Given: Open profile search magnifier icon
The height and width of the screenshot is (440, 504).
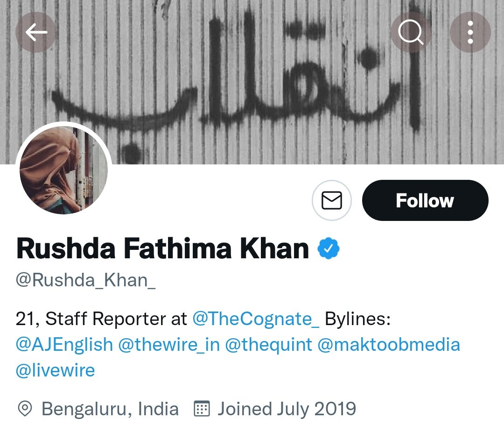Looking at the screenshot, I should click(x=411, y=32).
